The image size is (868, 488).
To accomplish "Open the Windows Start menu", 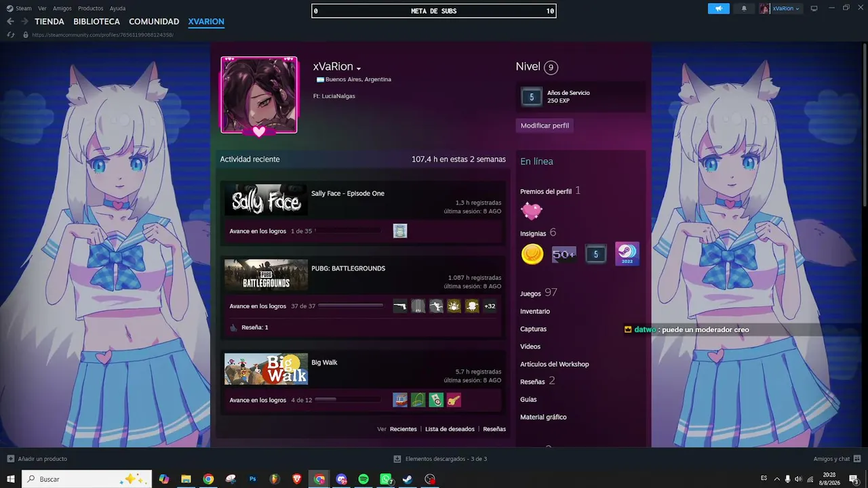I will tap(11, 479).
